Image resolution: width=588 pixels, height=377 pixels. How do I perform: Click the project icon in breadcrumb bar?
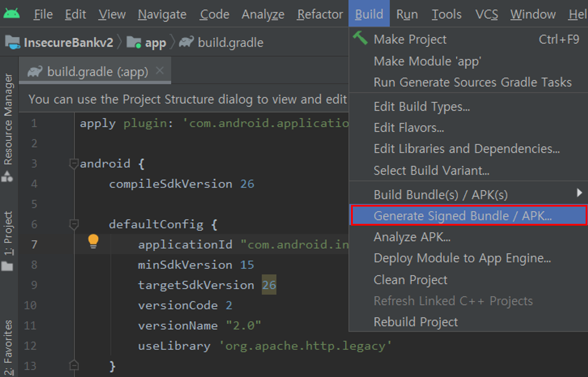pos(12,42)
